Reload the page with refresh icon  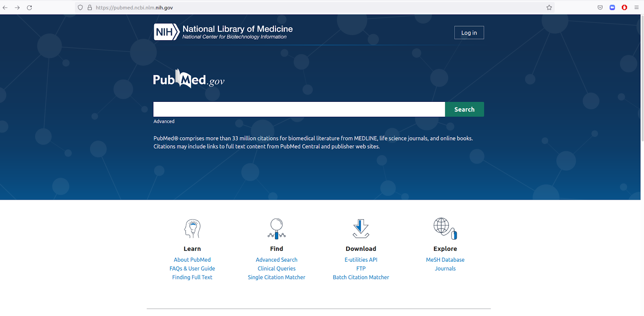click(x=29, y=8)
